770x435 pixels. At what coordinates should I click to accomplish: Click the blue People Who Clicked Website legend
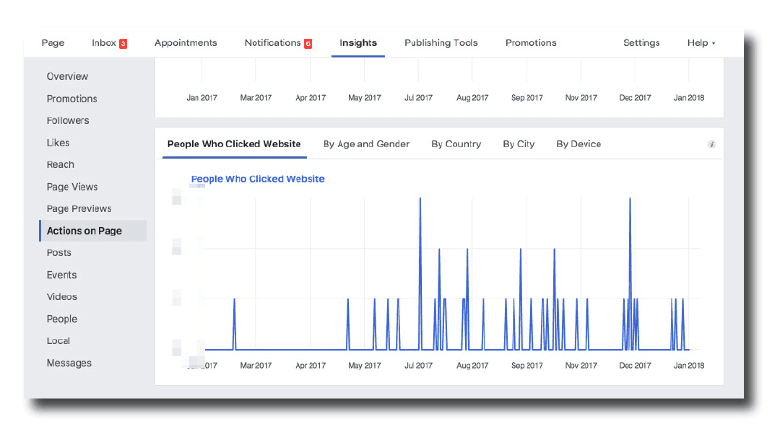pyautogui.click(x=258, y=179)
